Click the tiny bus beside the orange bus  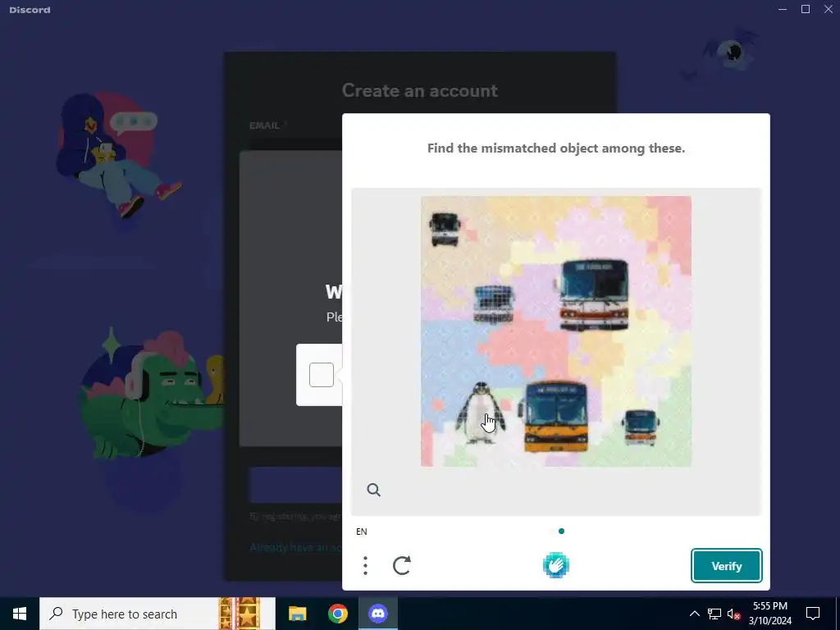coord(640,427)
